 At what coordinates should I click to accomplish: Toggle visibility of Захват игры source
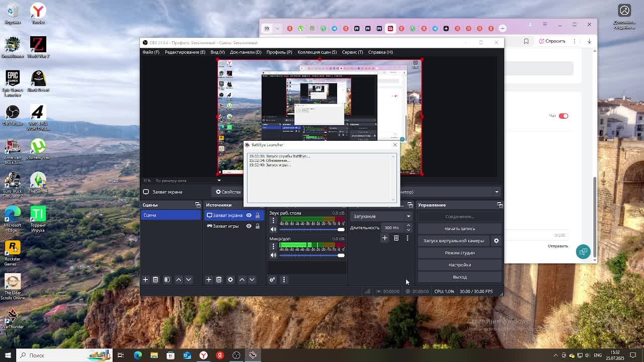[x=249, y=226]
